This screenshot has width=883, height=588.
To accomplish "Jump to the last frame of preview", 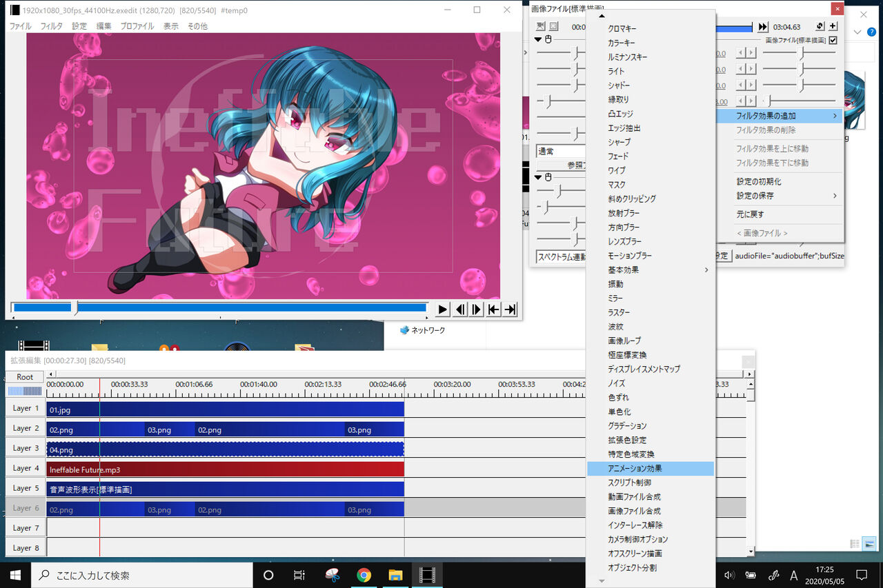I will point(510,310).
